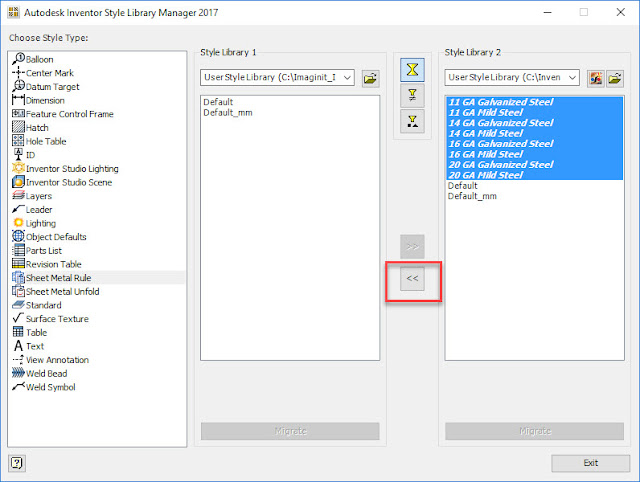Open help with the question mark button

(x=17, y=463)
